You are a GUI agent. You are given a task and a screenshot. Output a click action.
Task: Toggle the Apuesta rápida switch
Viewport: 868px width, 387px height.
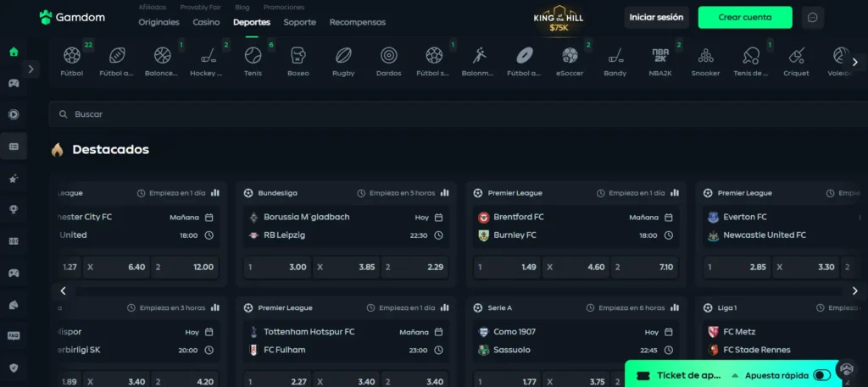[821, 375]
